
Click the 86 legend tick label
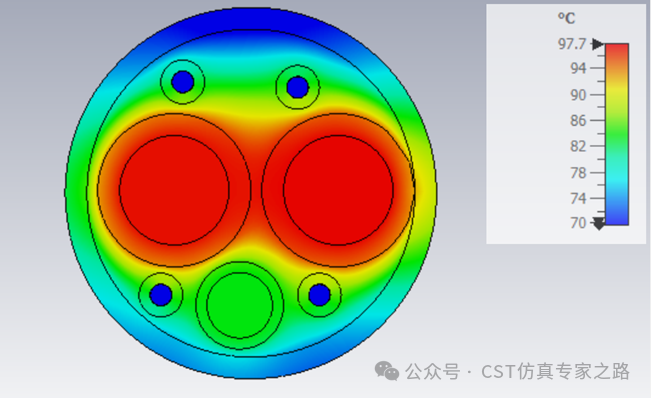(578, 121)
